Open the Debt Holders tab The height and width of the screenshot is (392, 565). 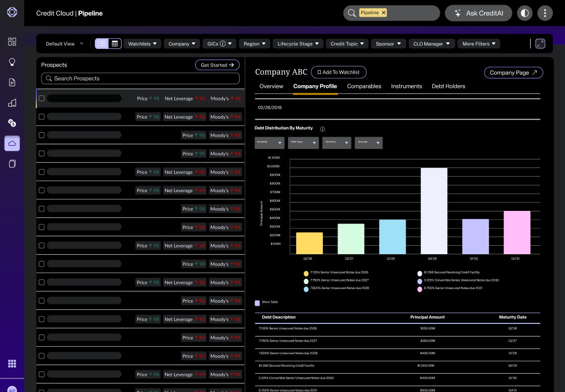click(448, 86)
